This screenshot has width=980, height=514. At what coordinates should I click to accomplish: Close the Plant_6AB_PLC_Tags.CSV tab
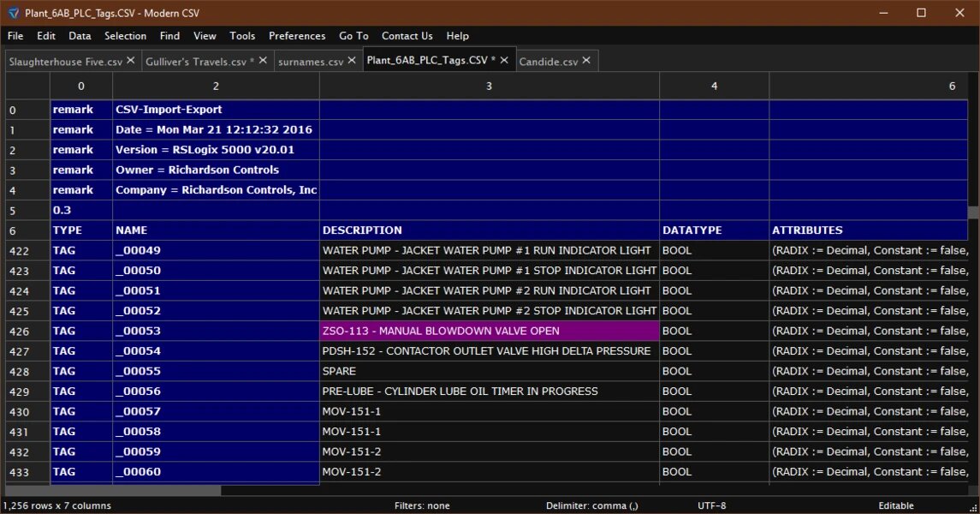(x=504, y=60)
